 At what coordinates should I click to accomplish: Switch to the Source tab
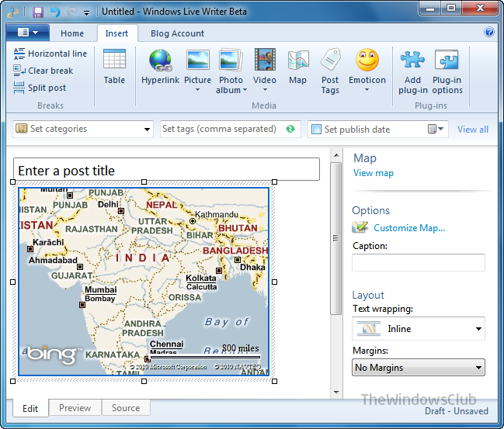[x=126, y=408]
